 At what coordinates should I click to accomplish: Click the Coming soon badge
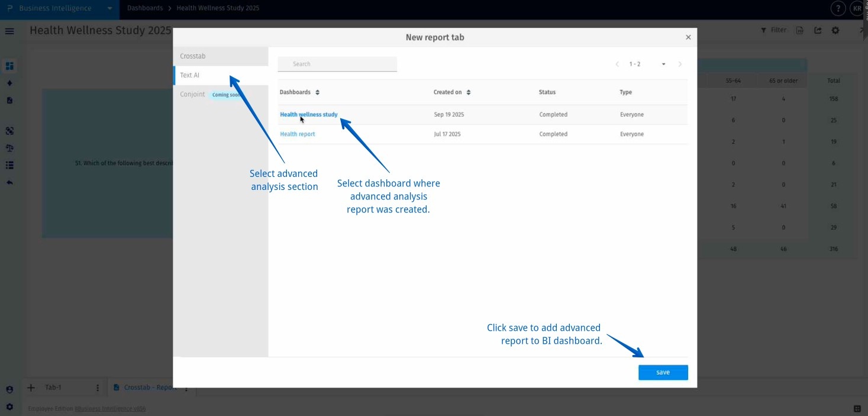[x=227, y=95]
